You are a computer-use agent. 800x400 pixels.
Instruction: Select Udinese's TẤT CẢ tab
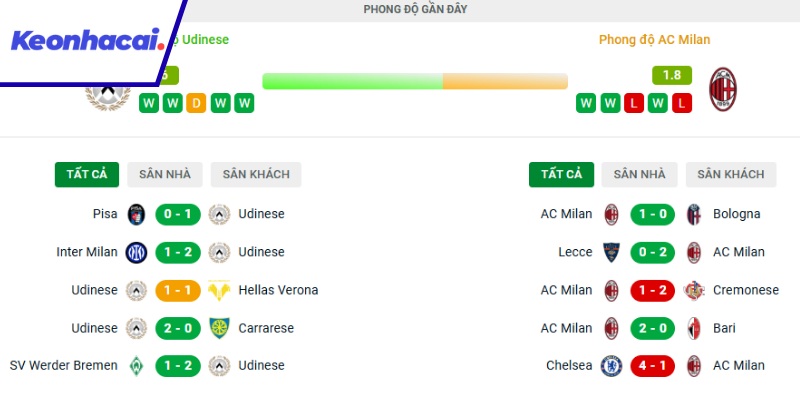86,174
